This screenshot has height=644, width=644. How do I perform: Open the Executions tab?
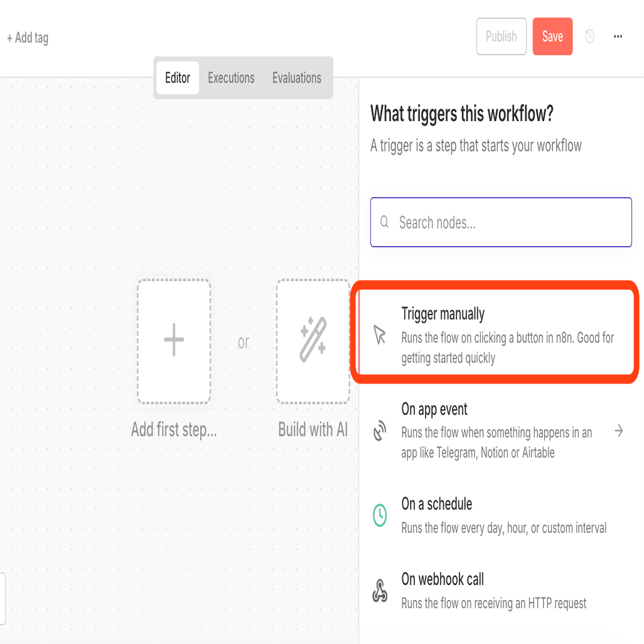tap(231, 78)
